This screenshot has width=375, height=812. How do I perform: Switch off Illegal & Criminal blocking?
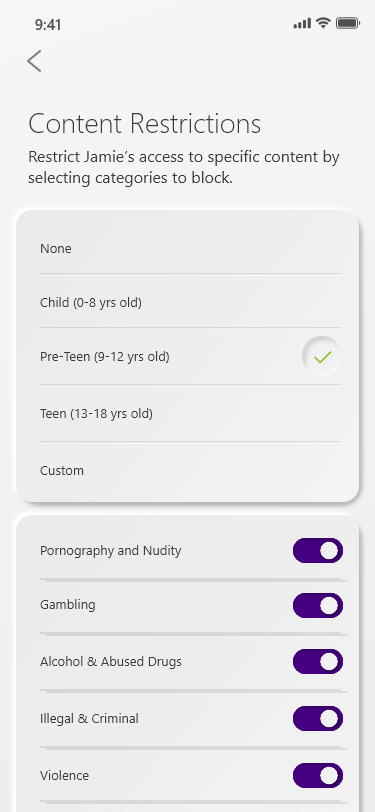tap(318, 719)
